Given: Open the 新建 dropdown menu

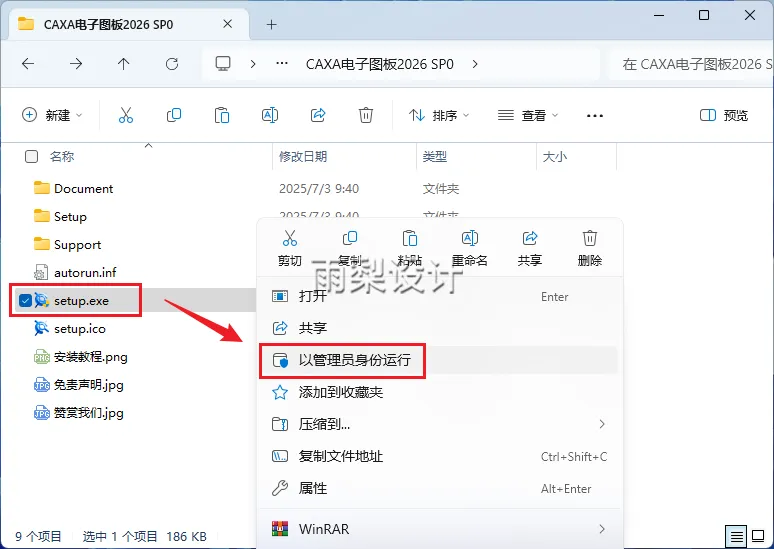Looking at the screenshot, I should 52,115.
